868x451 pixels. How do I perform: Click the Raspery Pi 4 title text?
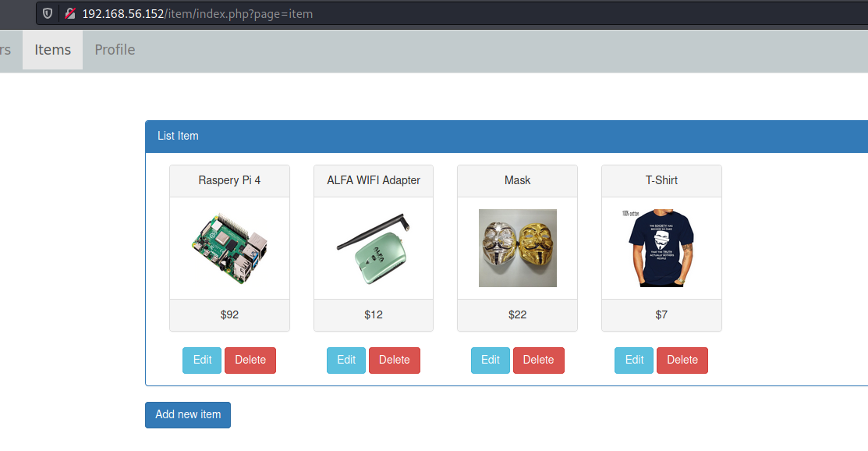click(229, 180)
